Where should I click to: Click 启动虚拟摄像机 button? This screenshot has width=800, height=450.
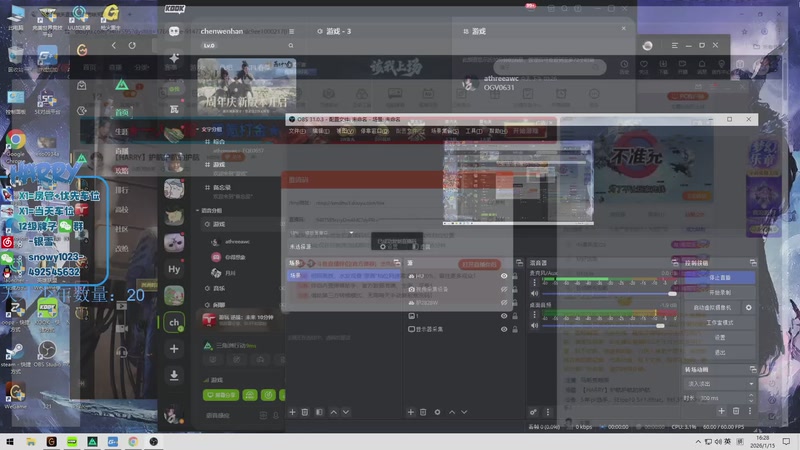tap(712, 308)
